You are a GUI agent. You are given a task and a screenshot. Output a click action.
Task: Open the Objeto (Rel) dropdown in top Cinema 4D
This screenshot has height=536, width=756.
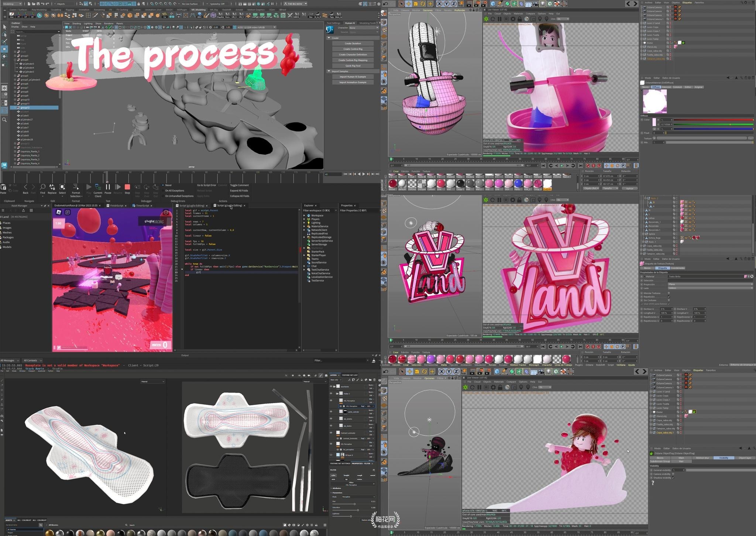pos(591,188)
